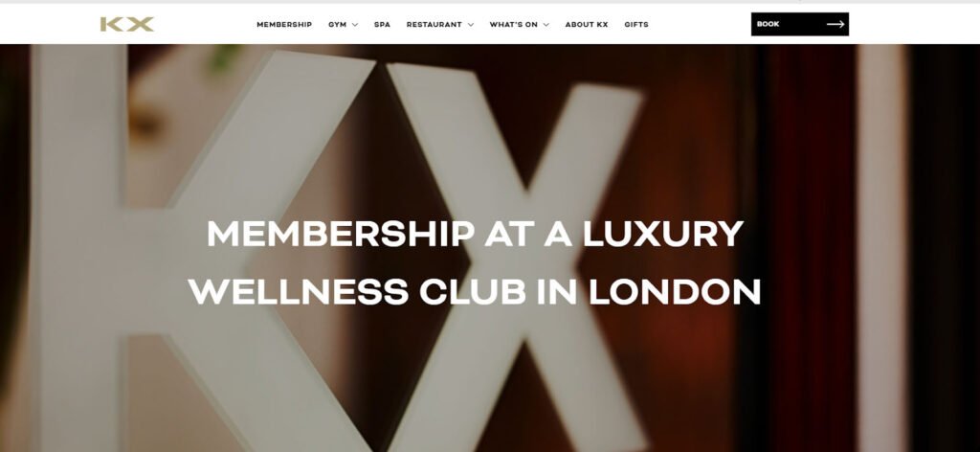Go to the About KX page

click(x=587, y=24)
